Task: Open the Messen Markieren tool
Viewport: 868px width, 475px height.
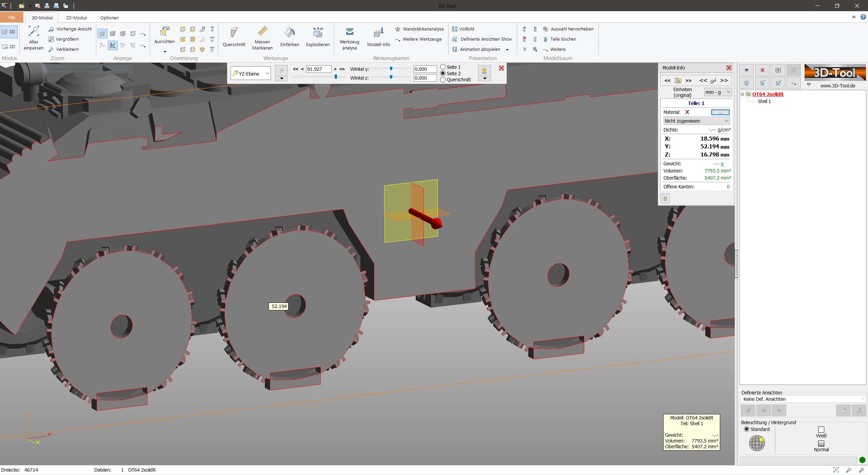Action: 262,38
